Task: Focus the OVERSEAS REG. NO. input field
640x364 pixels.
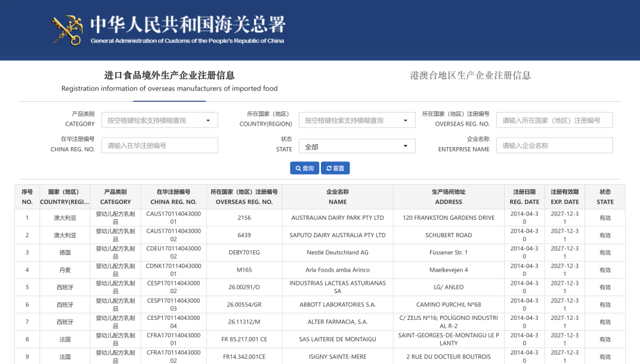Action: point(554,120)
